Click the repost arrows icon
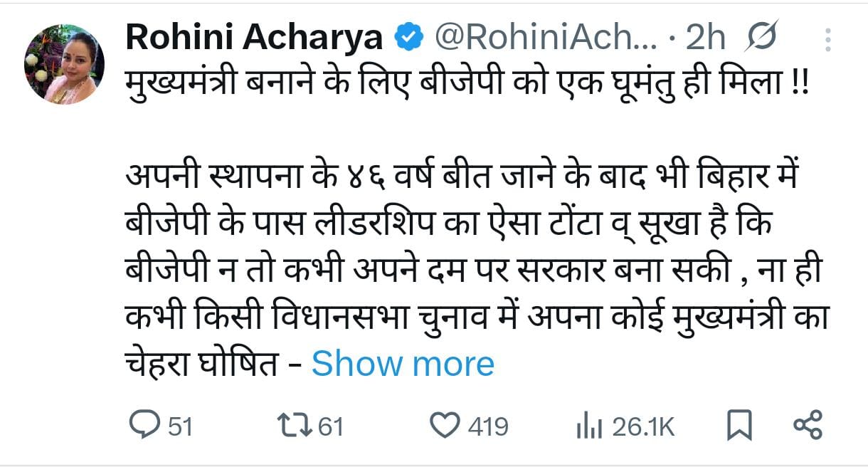This screenshot has height=467, width=868. click(x=293, y=426)
